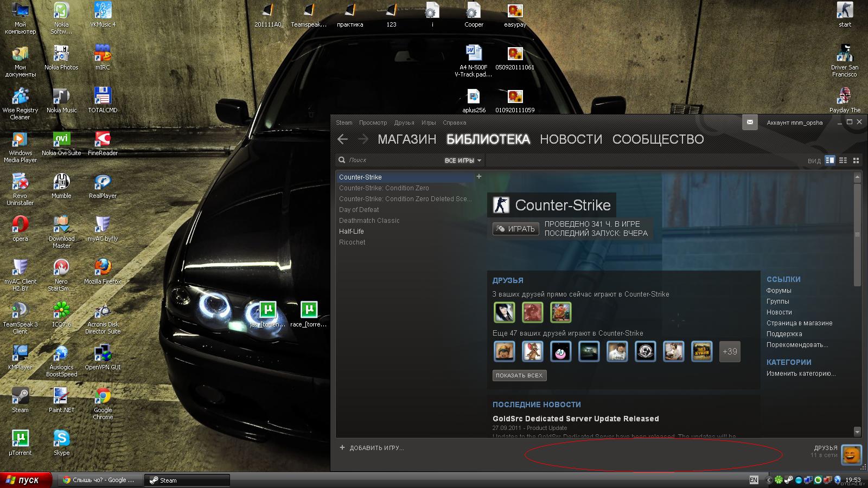Open Windows Media Player icon
This screenshot has height=488, width=868.
tap(20, 146)
